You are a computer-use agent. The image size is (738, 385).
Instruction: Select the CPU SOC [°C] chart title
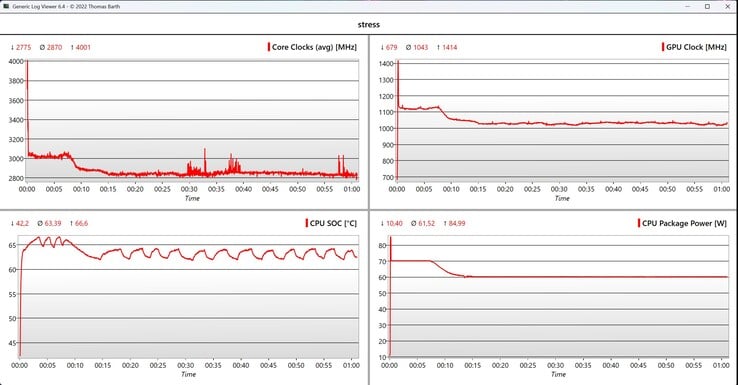333,223
